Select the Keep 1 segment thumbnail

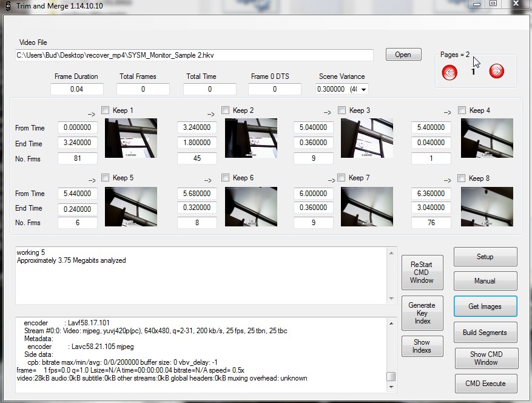pos(131,138)
